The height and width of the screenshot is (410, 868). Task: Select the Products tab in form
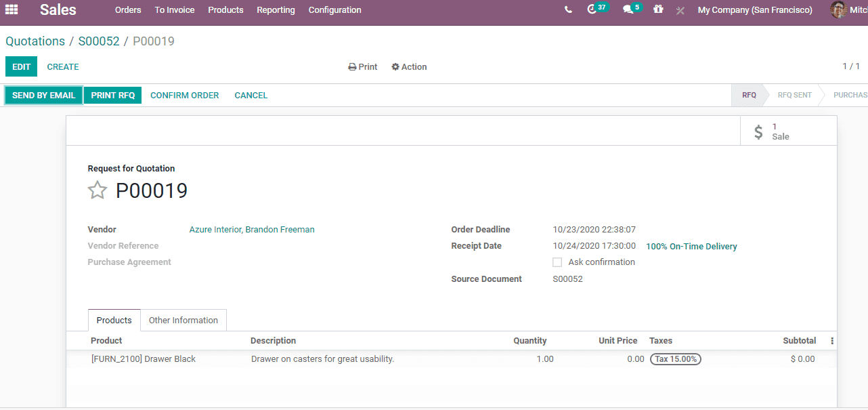(114, 321)
